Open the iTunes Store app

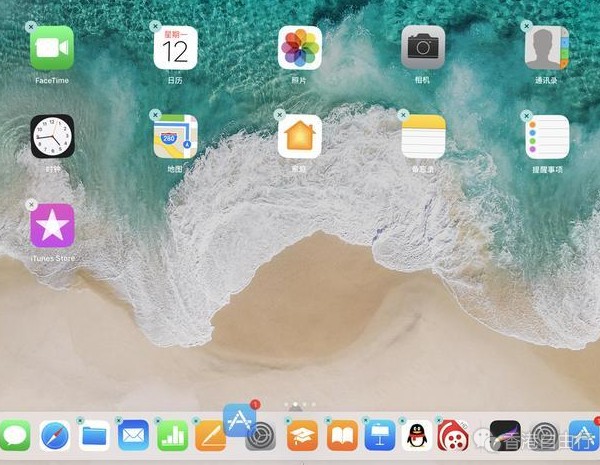(52, 226)
